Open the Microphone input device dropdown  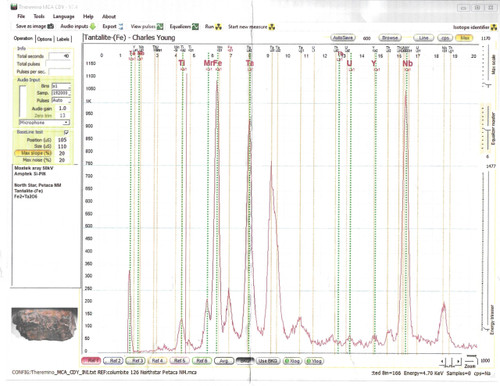pos(44,123)
